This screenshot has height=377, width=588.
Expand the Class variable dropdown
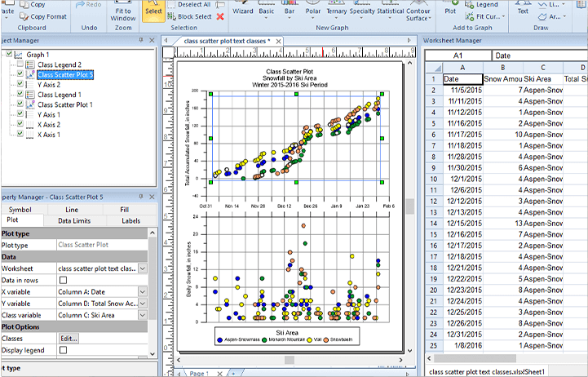(x=142, y=315)
